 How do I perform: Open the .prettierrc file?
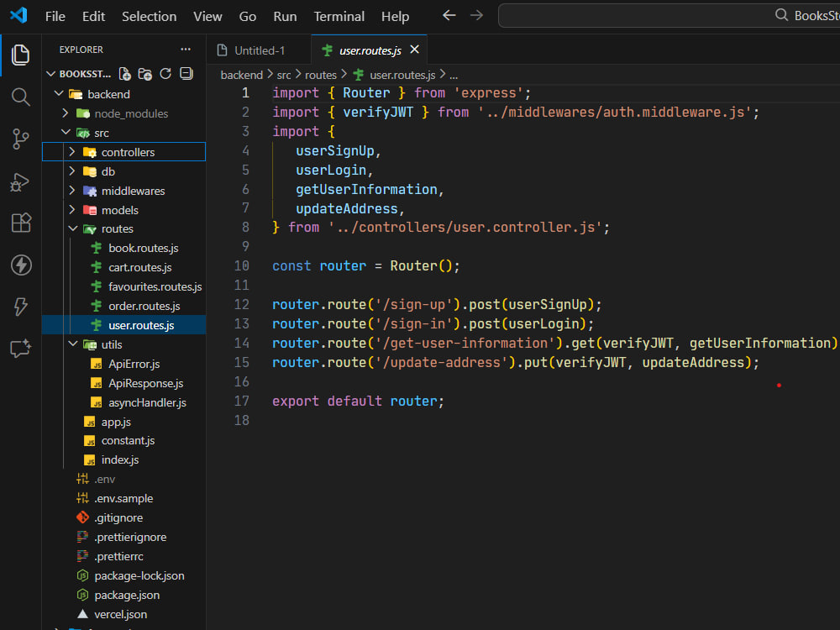pyautogui.click(x=123, y=556)
